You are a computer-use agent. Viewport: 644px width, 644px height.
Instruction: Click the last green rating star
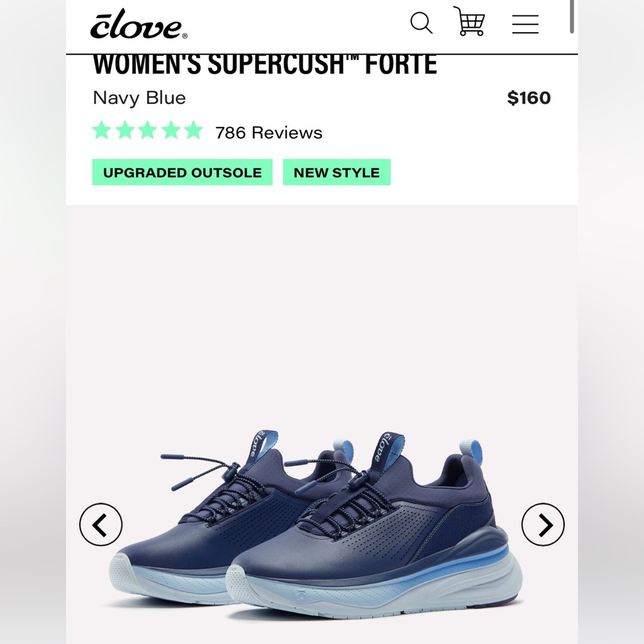click(193, 131)
